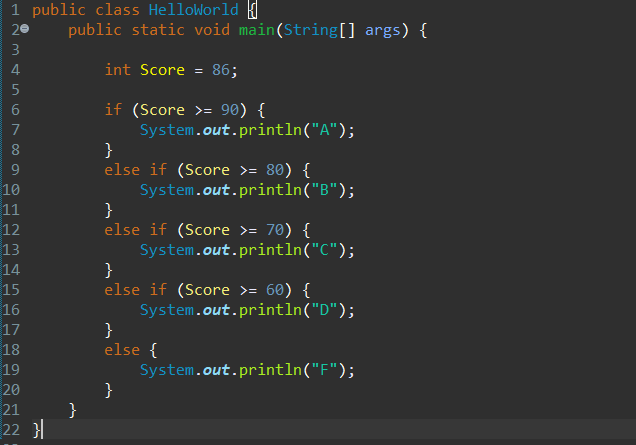Click the value 90 in the if condition
The height and width of the screenshot is (445, 636).
point(230,110)
